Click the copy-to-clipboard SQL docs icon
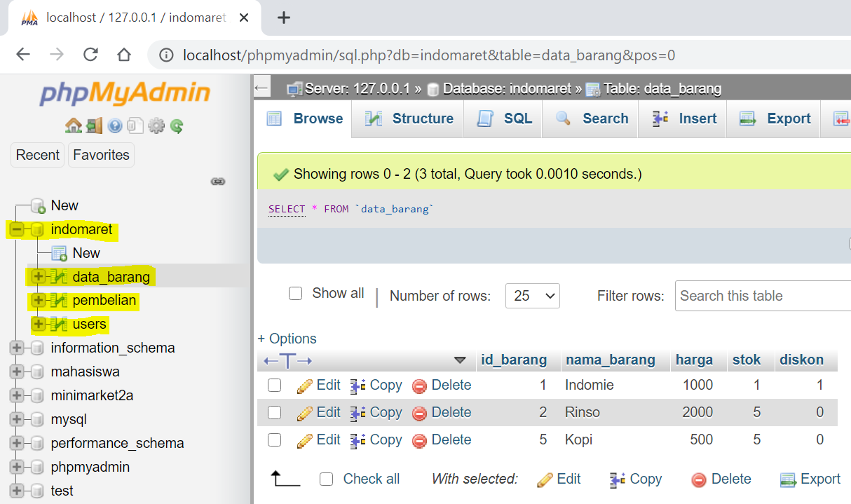The width and height of the screenshot is (851, 504). coord(135,126)
